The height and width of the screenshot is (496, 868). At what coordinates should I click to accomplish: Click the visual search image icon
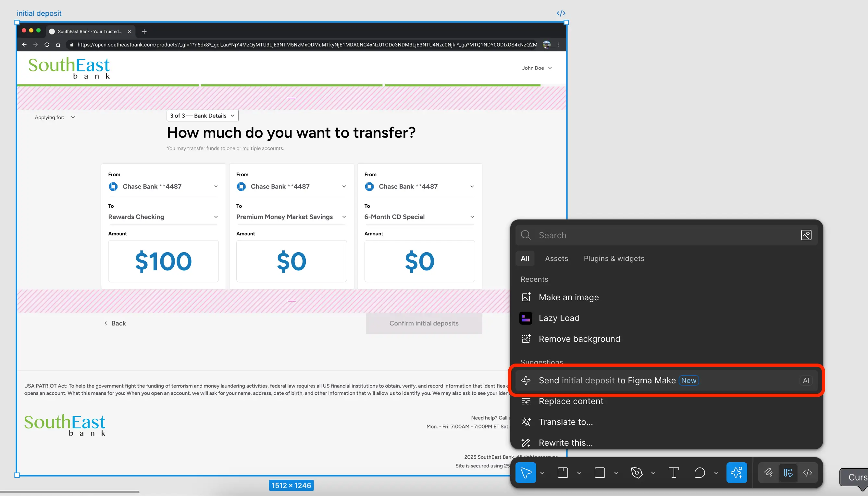pyautogui.click(x=806, y=235)
